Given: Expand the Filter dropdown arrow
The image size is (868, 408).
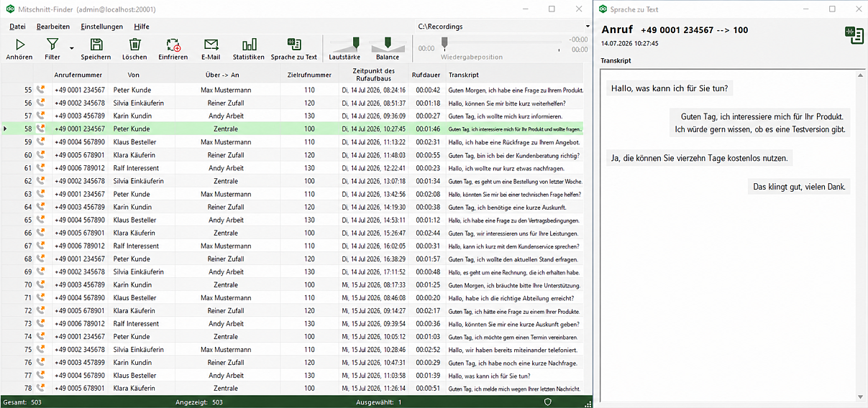Looking at the screenshot, I should (71, 49).
